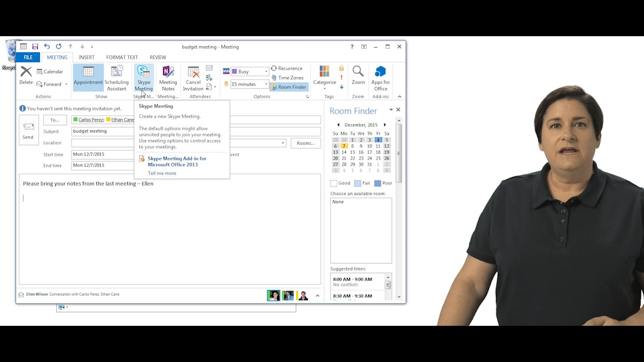This screenshot has width=644, height=362.
Task: Click the Zoom magnifier icon
Action: tap(358, 76)
